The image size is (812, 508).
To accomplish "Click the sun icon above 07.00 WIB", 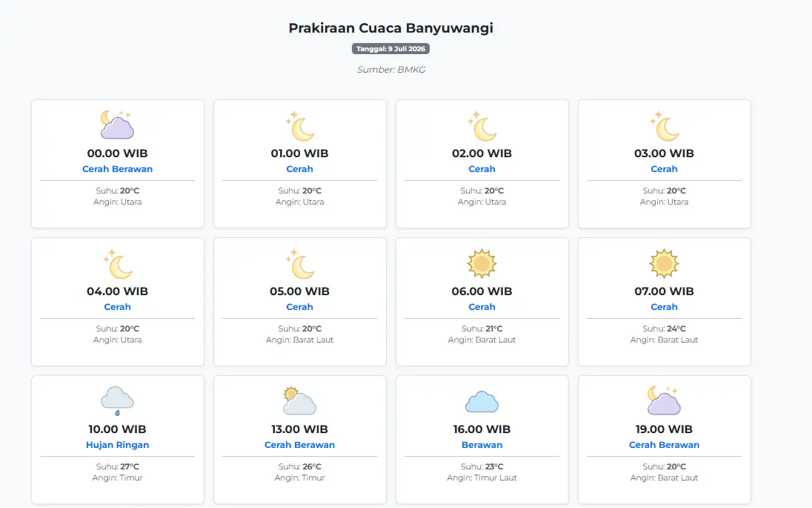I will coord(665,263).
